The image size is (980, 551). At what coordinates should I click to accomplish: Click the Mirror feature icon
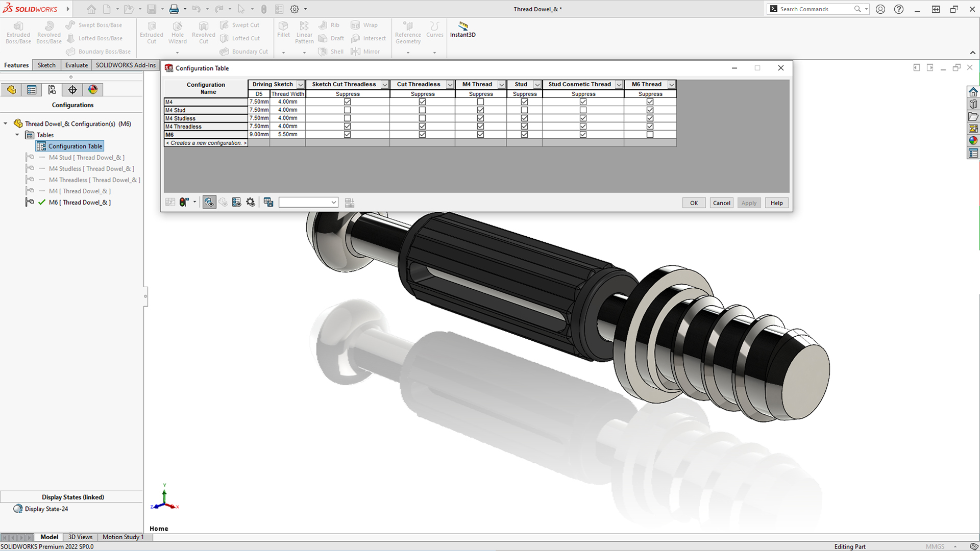356,51
